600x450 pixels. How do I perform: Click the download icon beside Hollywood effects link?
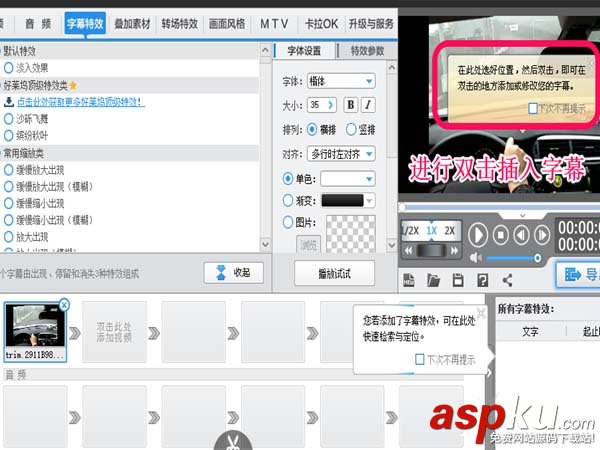point(8,102)
